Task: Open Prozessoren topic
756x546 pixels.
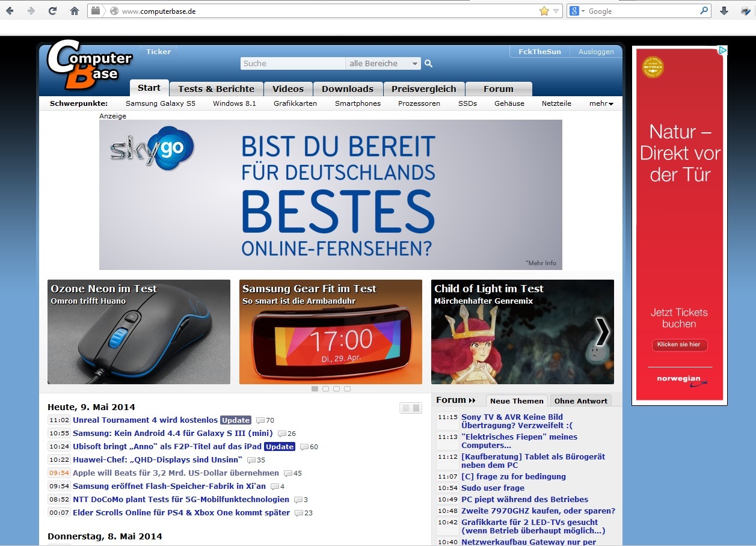Action: (x=419, y=103)
